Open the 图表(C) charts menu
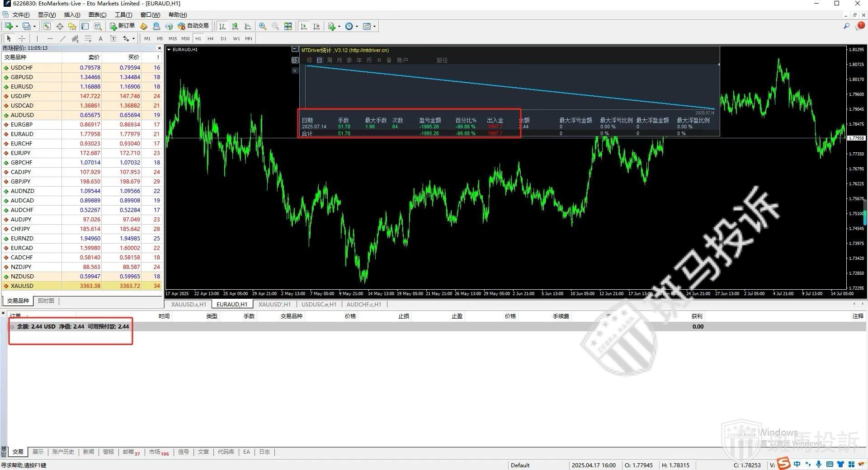 coord(97,15)
